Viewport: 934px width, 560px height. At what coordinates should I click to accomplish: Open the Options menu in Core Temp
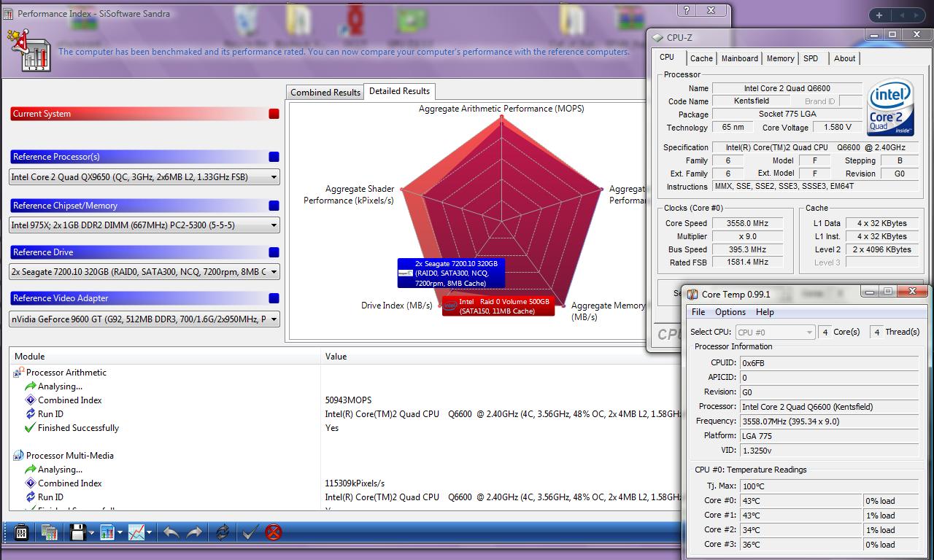point(730,312)
